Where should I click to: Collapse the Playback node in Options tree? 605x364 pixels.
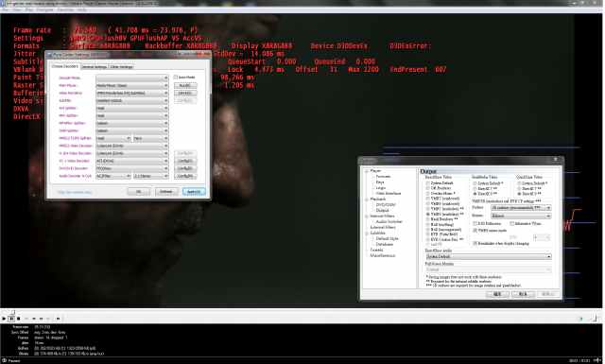pyautogui.click(x=367, y=199)
